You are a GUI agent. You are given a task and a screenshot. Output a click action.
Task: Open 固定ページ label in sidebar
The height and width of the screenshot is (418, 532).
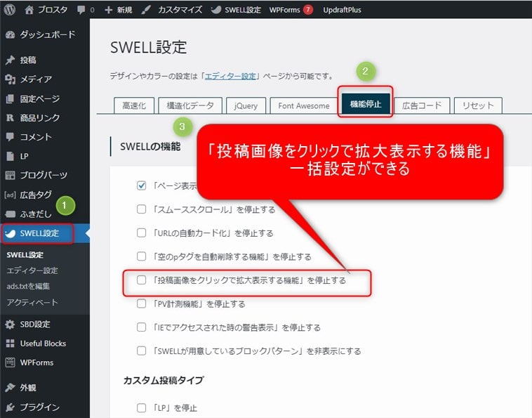40,99
